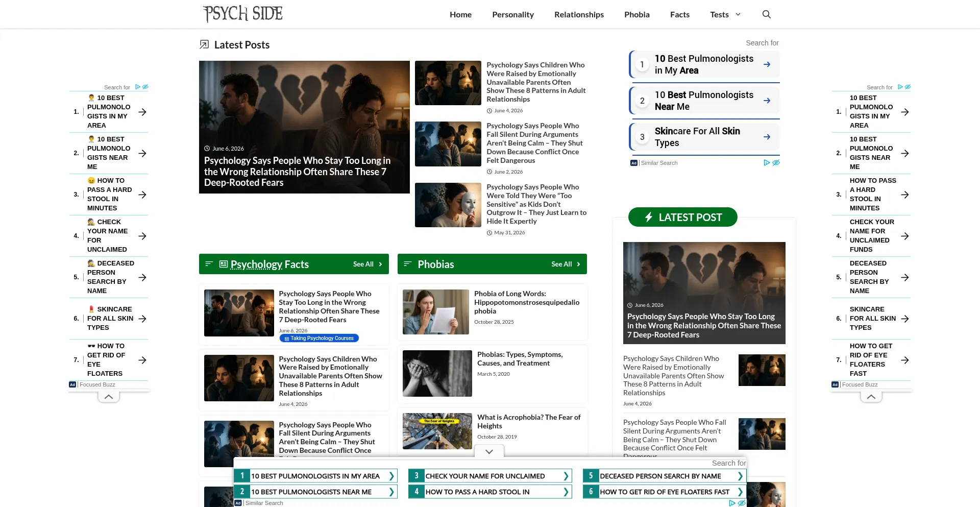Click the lightning bolt on Latest Post badge
Image resolution: width=980 pixels, height=507 pixels.
click(649, 217)
